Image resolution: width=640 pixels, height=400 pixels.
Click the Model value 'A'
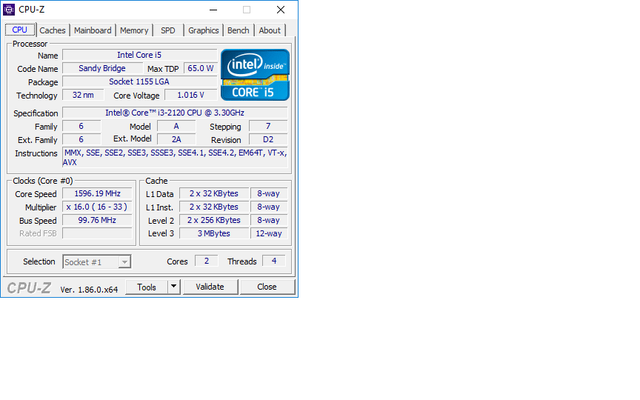(x=176, y=126)
